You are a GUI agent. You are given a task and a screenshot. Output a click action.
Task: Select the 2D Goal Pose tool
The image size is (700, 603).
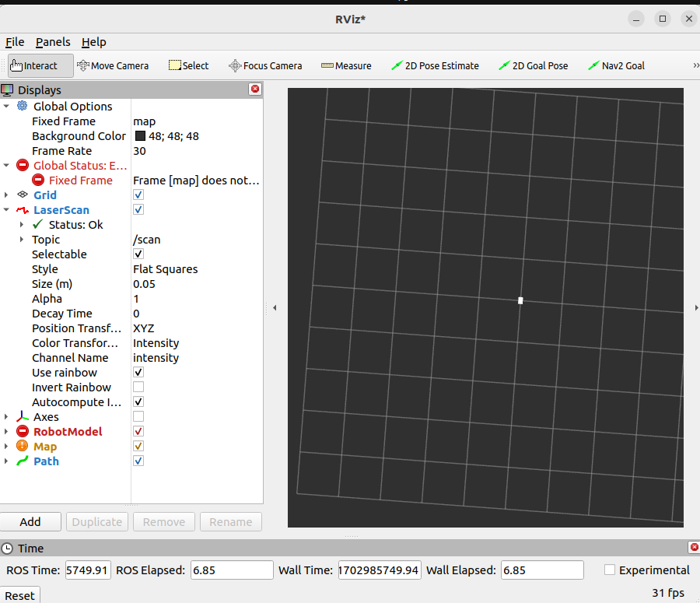(x=533, y=65)
